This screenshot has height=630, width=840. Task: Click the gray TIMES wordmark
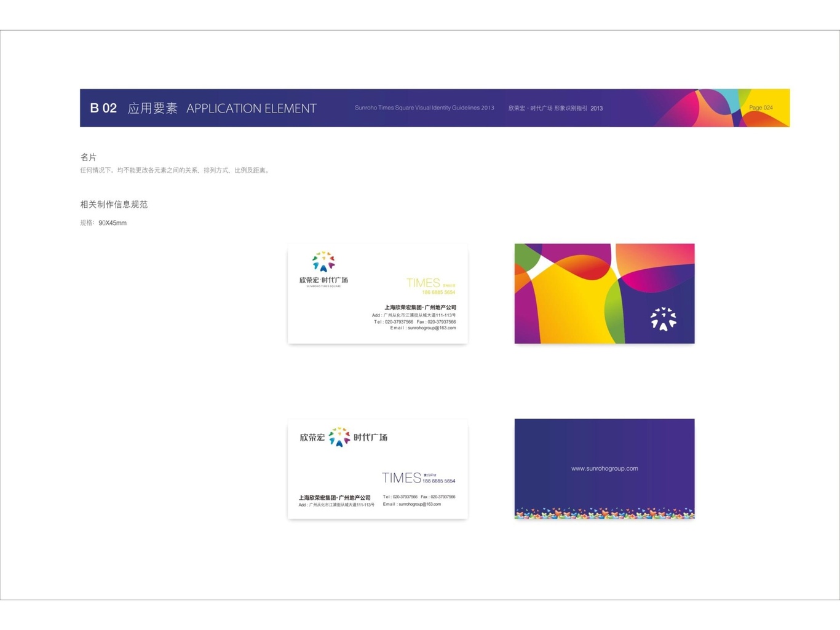point(402,478)
